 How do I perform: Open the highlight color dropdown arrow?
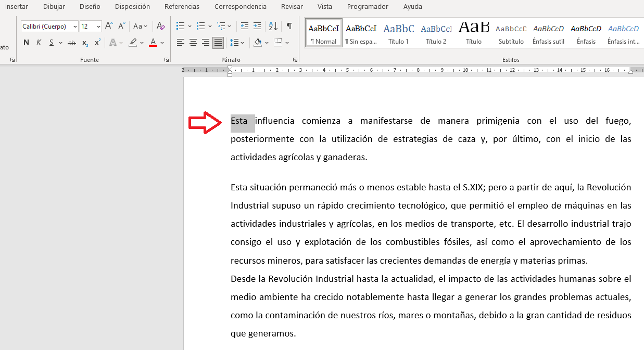pyautogui.click(x=142, y=43)
